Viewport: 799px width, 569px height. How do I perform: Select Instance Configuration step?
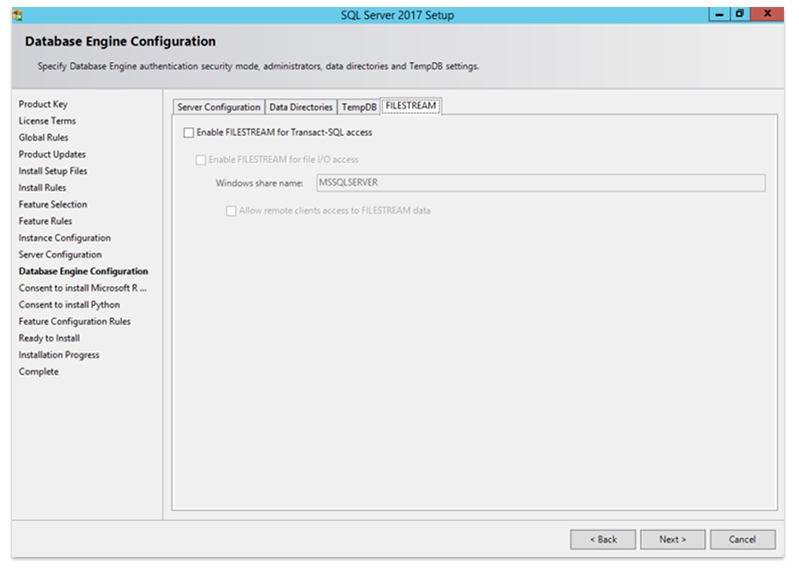pyautogui.click(x=65, y=238)
